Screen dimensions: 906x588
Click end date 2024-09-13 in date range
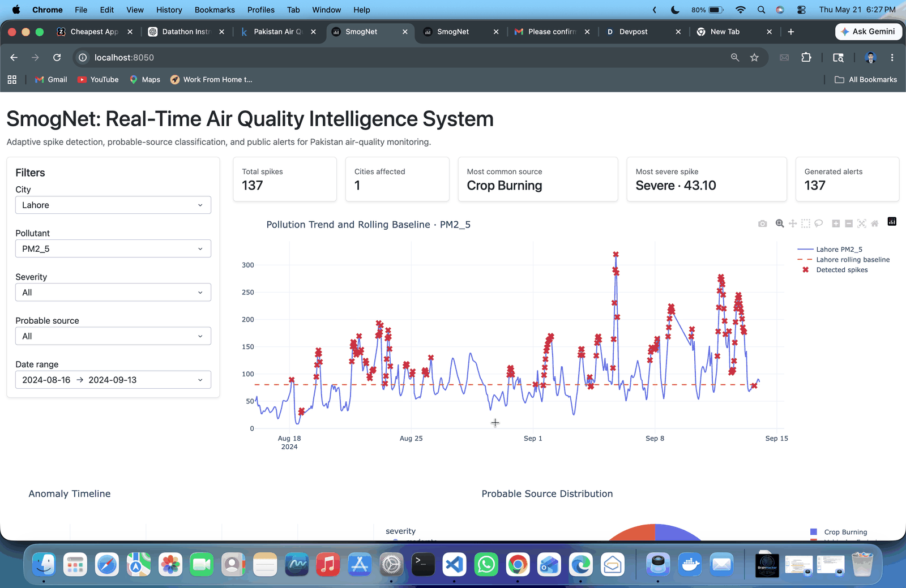(113, 380)
